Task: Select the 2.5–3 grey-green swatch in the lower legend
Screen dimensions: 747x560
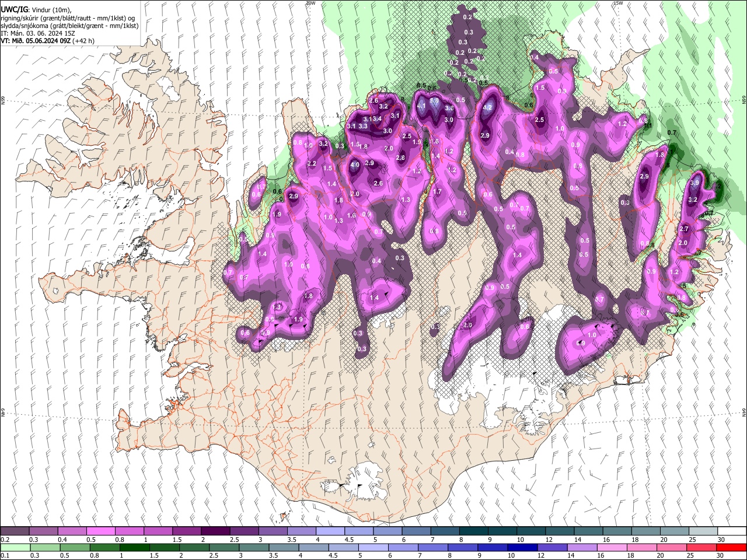Action: tap(224, 547)
